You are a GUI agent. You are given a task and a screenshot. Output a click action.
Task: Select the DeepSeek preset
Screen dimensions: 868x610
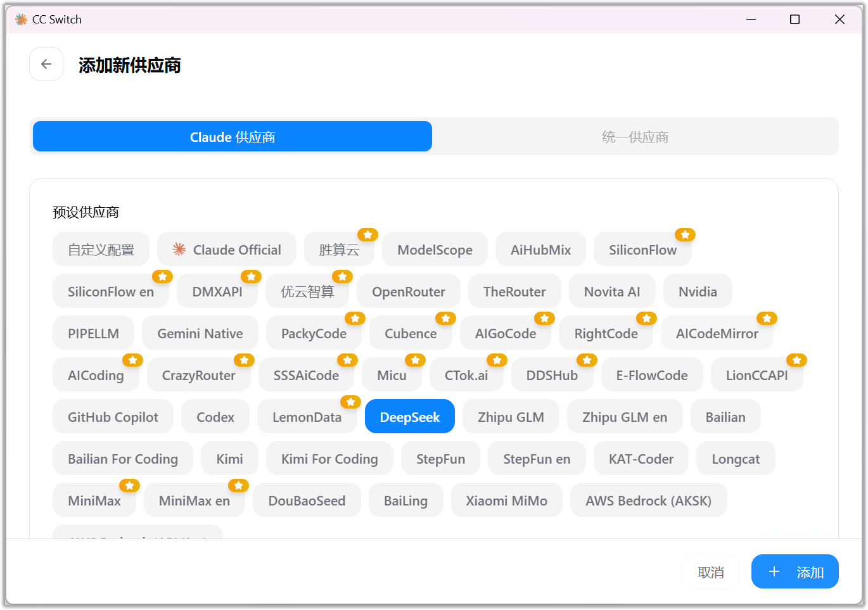coord(409,417)
